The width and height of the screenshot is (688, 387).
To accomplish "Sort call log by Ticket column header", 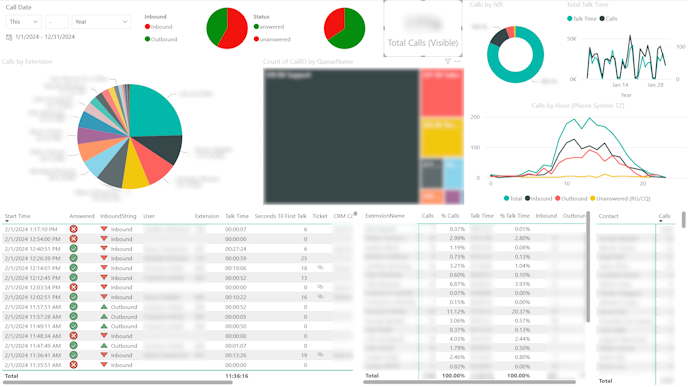I will [320, 216].
